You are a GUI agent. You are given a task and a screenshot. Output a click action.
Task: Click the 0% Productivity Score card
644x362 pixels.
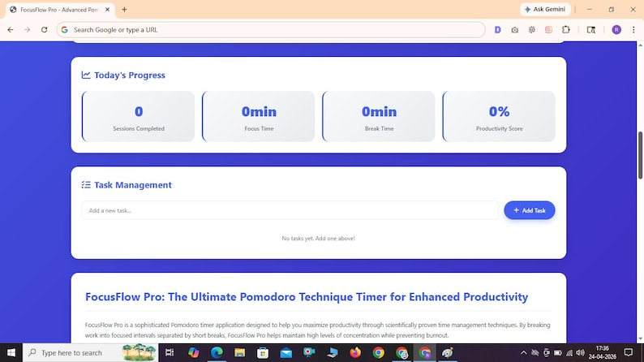click(x=499, y=117)
